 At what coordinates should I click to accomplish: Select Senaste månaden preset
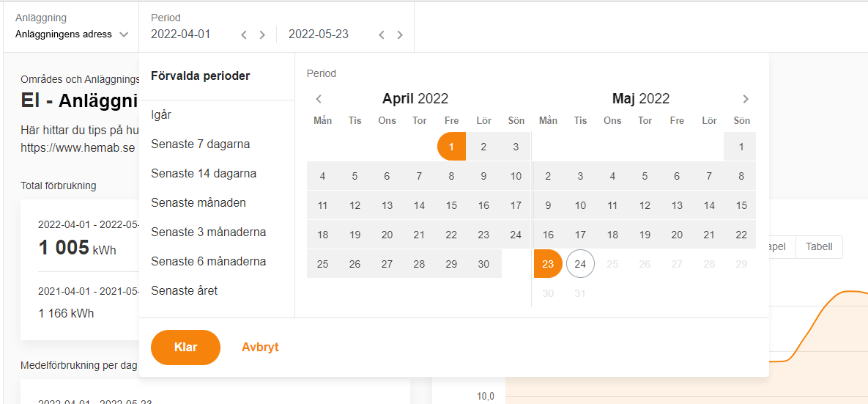point(198,203)
